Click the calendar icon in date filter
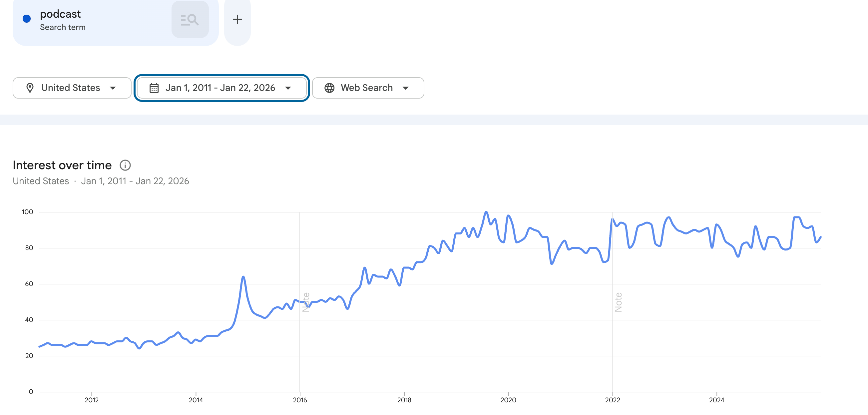868x415 pixels. coord(154,88)
